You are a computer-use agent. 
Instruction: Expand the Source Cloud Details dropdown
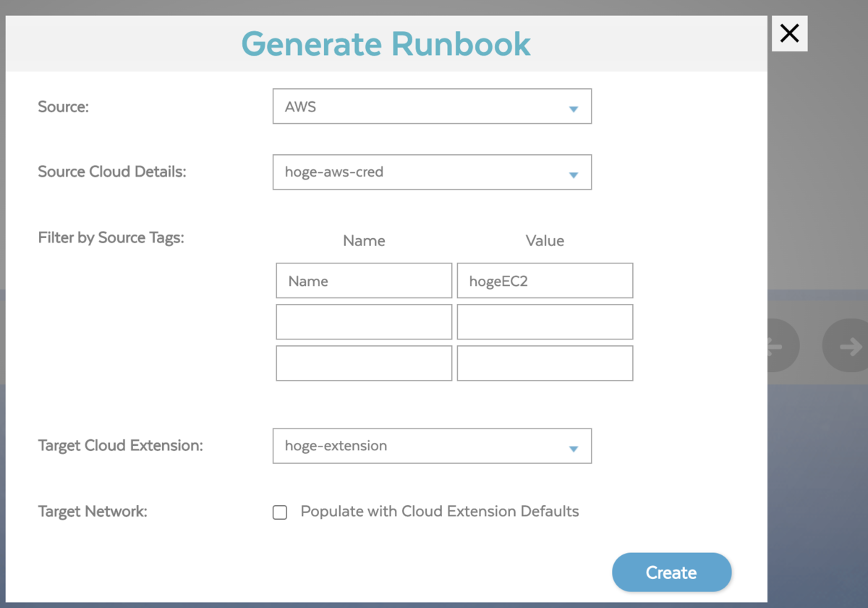[432, 172]
